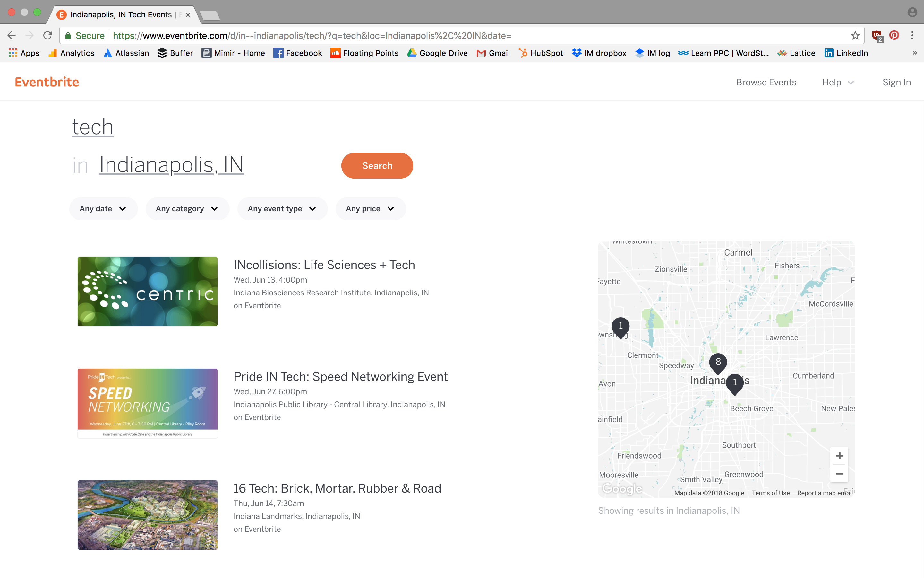
Task: Click Report a map error link
Action: click(x=824, y=493)
